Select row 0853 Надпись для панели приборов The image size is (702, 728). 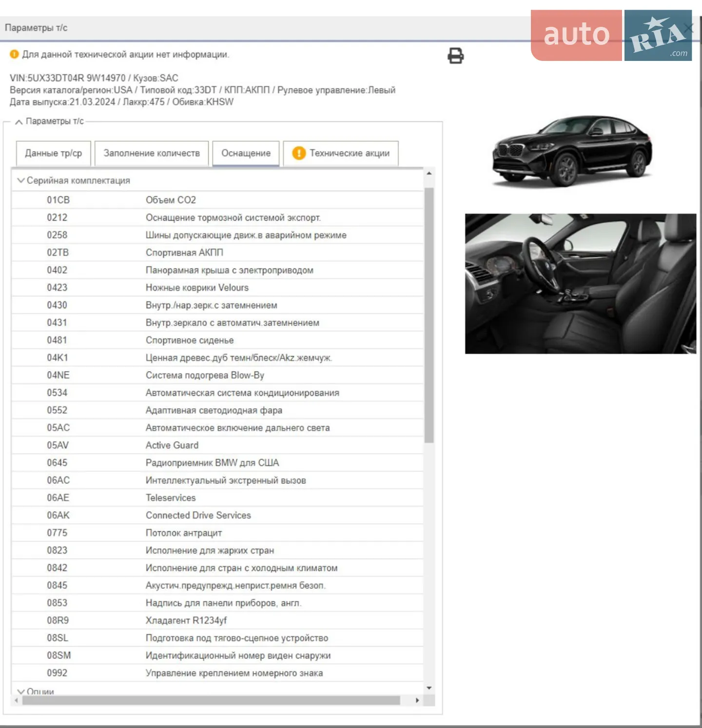click(217, 603)
